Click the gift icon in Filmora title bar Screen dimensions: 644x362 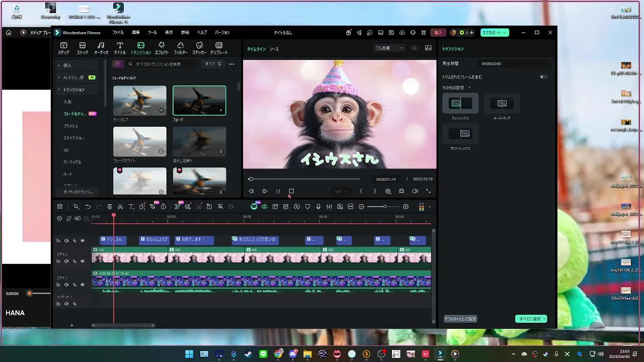coord(349,33)
